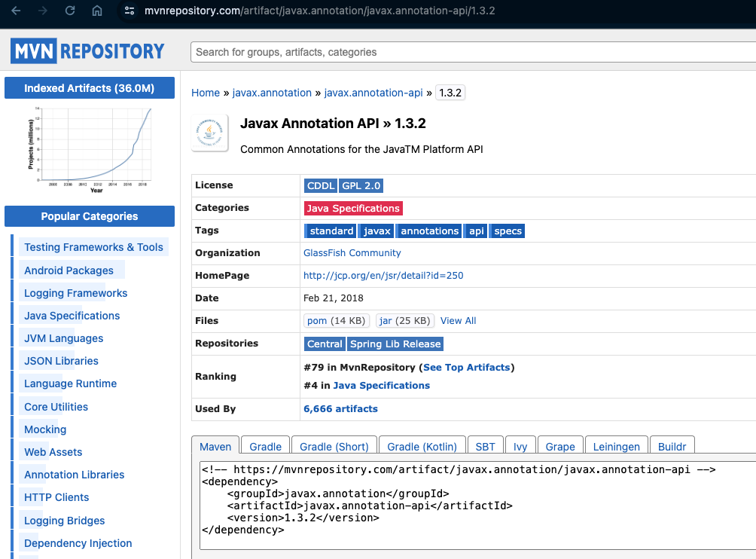Open javax.annotation-api breadcrumb link
Image resolution: width=756 pixels, height=559 pixels.
[x=373, y=93]
